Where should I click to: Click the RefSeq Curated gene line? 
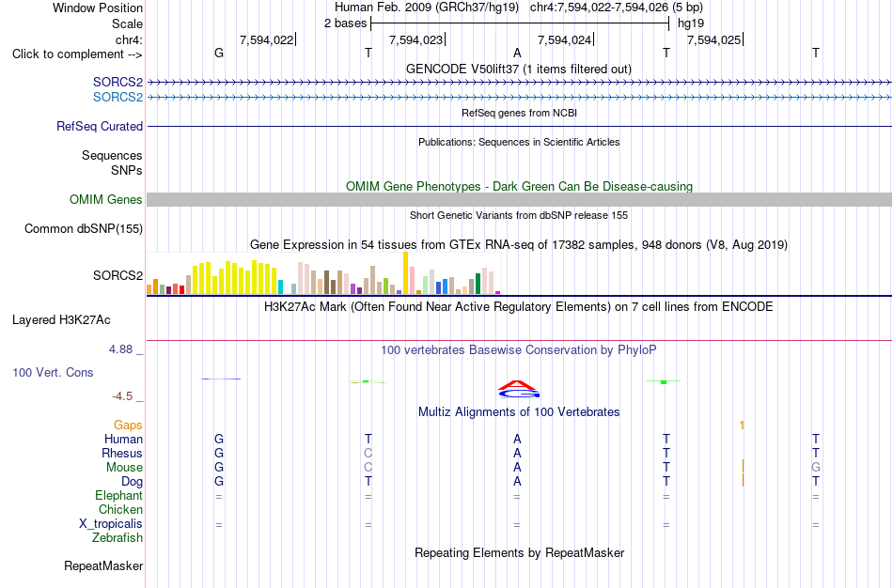pyautogui.click(x=520, y=127)
